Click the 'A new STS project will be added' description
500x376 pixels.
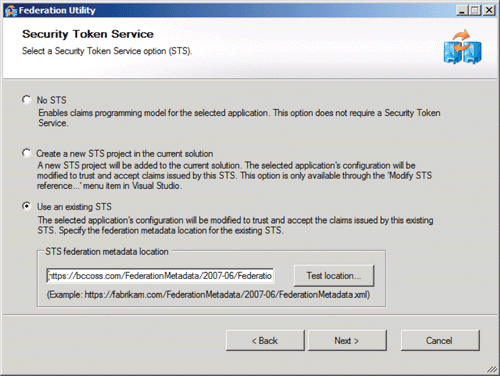pos(234,175)
